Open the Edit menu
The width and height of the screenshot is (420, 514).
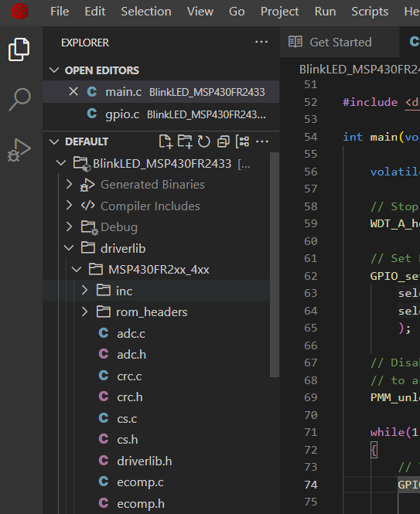95,12
